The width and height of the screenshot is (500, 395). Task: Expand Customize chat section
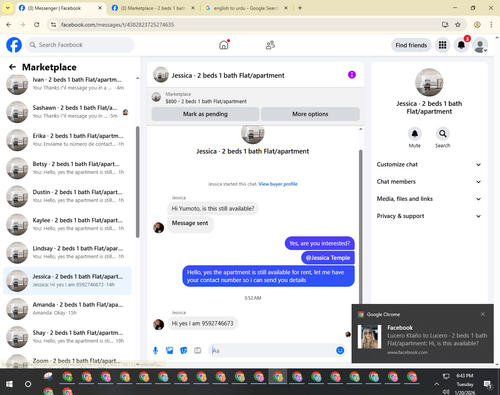(429, 164)
